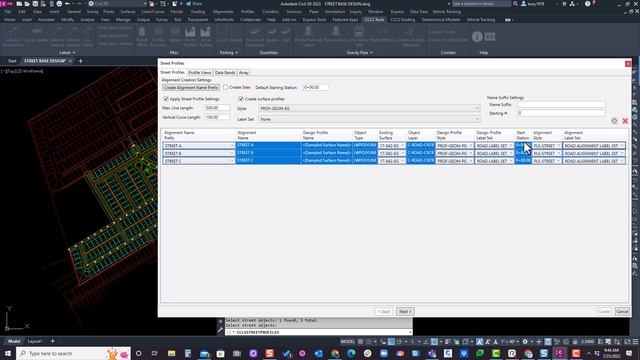Add a new layout with plus icon
640x360 pixels.
52,341
